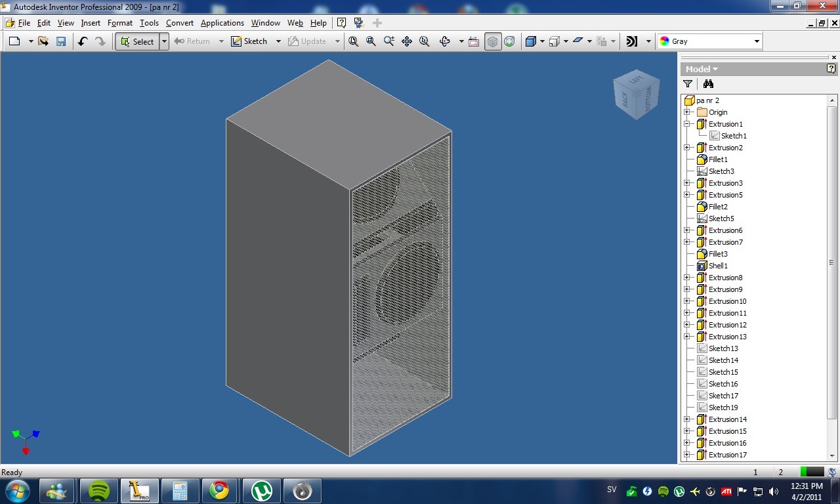Click the filter funnel icon in Model panel
The image size is (840, 504).
tap(688, 84)
